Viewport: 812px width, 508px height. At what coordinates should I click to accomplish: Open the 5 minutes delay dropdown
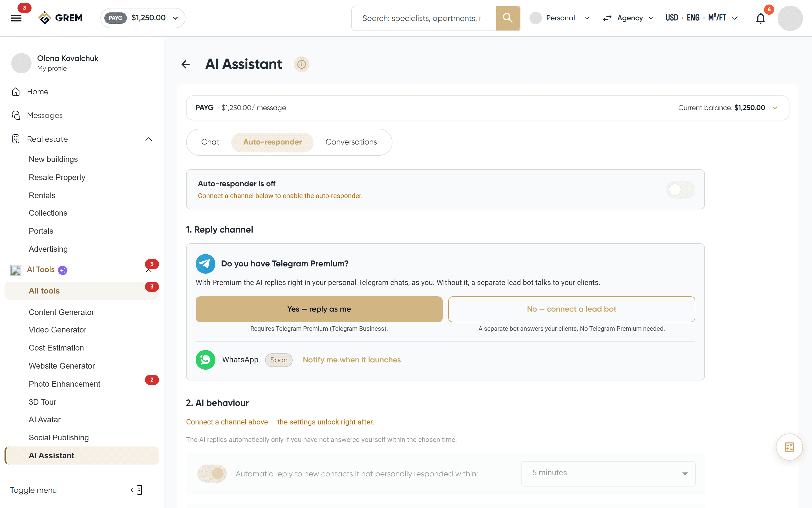coord(608,473)
